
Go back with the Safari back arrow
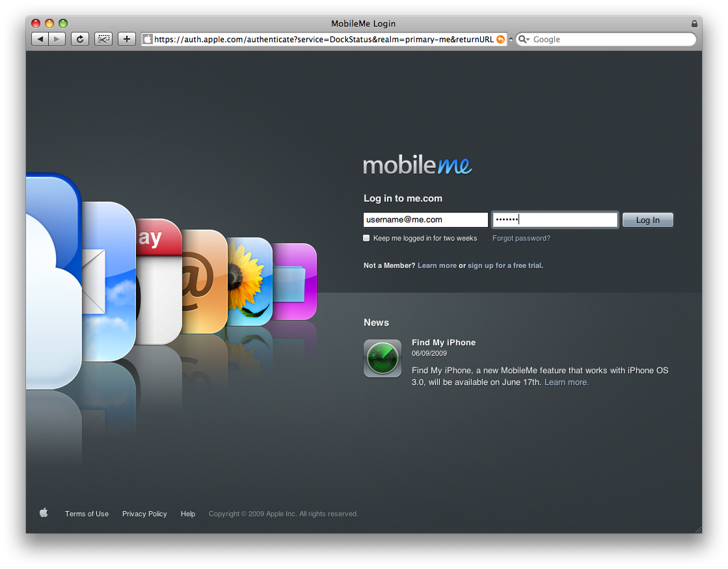point(40,39)
